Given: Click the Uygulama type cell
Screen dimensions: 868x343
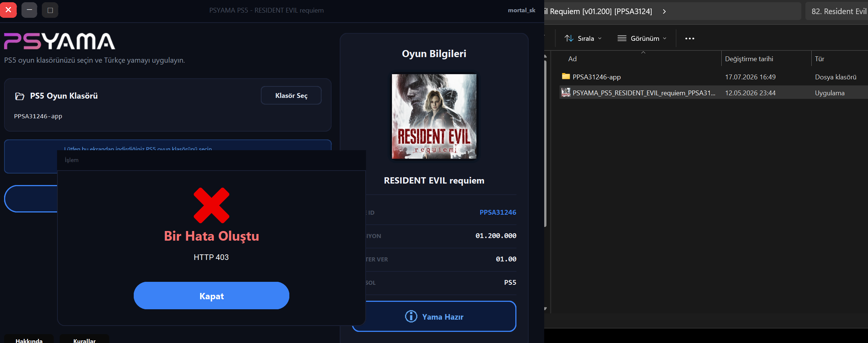Looking at the screenshot, I should coord(830,93).
